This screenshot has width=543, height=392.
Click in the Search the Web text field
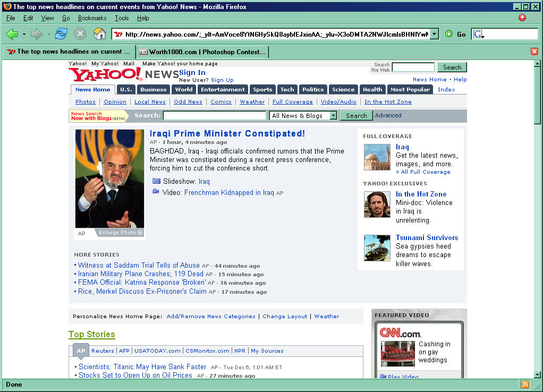(413, 67)
